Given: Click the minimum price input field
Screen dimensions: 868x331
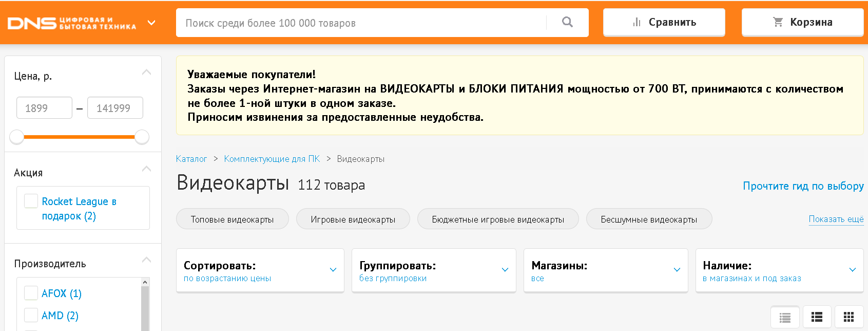Looking at the screenshot, I should [44, 108].
